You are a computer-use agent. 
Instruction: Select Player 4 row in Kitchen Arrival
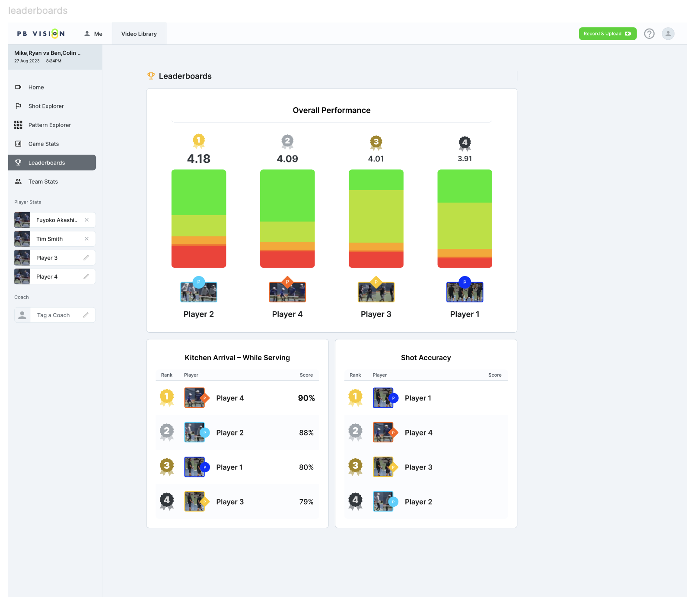click(237, 398)
